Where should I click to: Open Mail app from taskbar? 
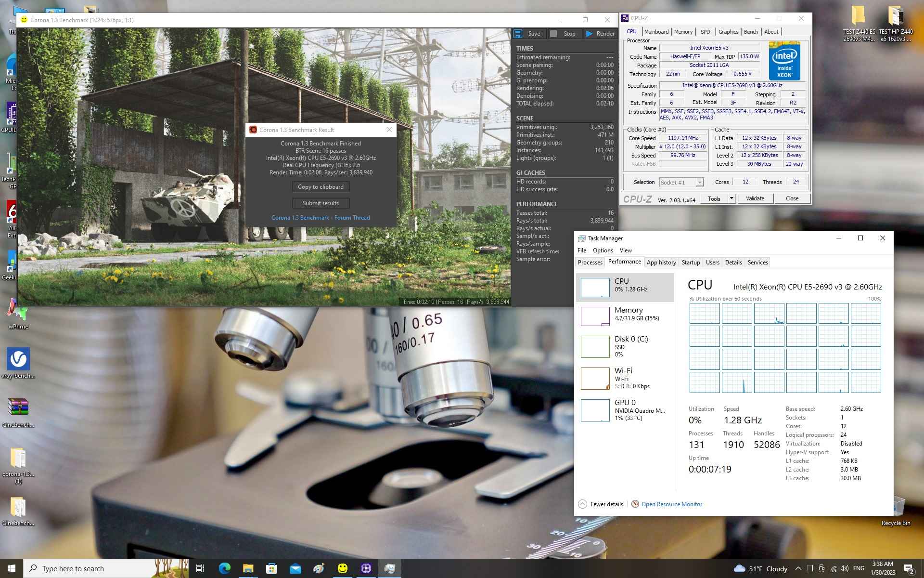point(295,568)
